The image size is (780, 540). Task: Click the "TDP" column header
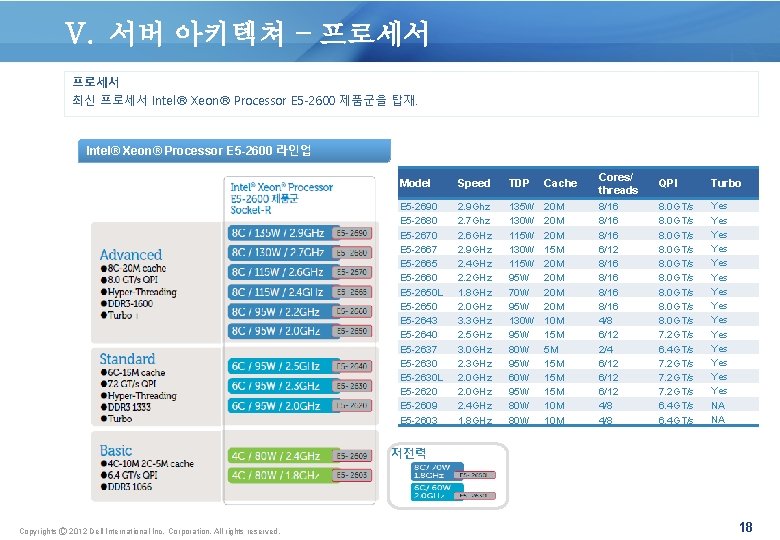point(519,183)
